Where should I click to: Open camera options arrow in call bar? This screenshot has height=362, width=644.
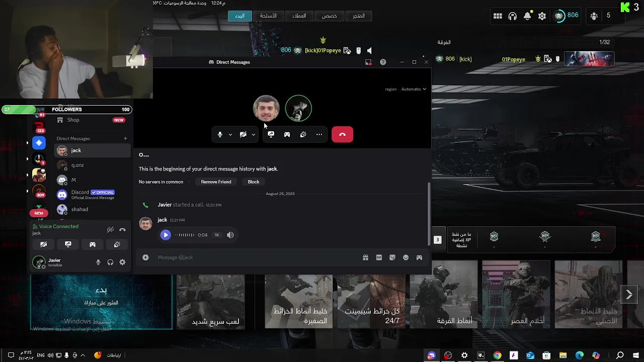254,135
